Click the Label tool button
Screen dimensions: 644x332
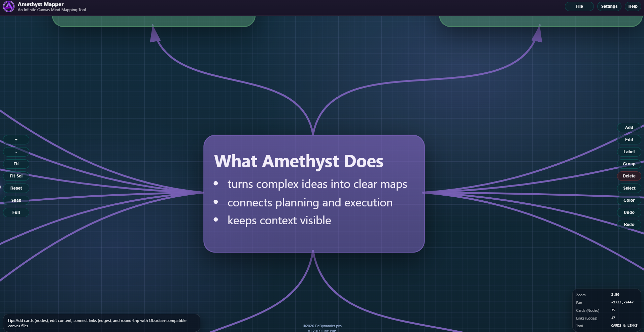[629, 152]
